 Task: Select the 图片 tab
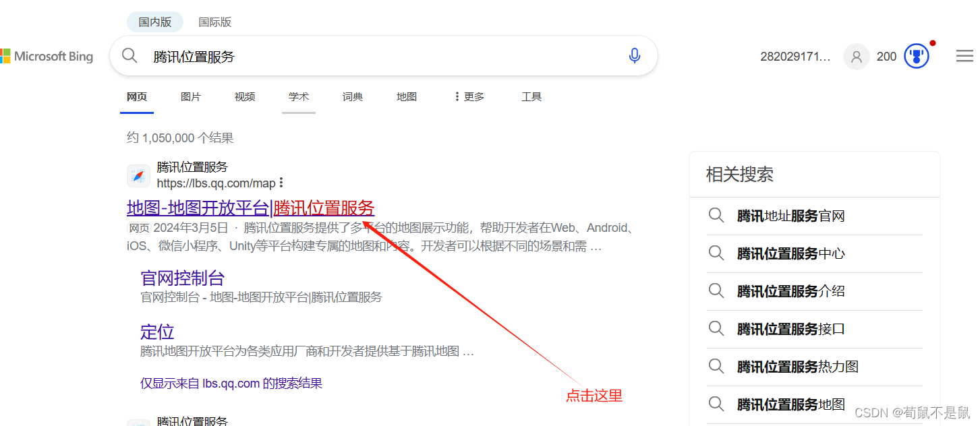191,96
